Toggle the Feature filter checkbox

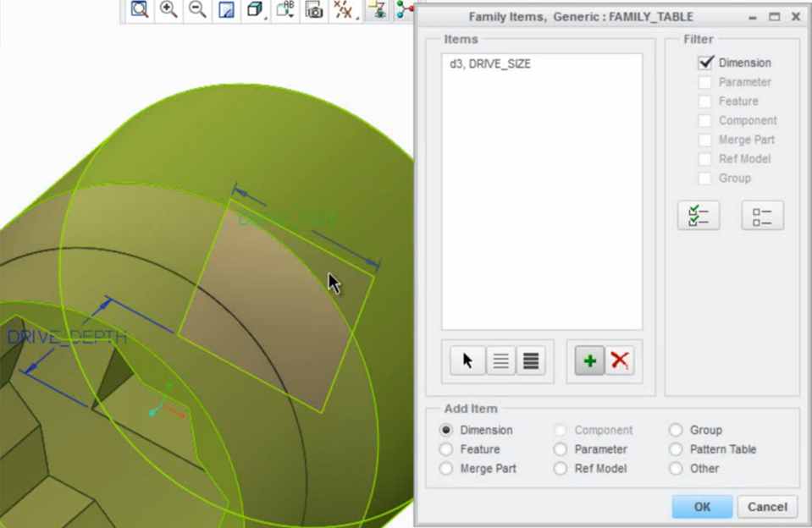tap(704, 102)
